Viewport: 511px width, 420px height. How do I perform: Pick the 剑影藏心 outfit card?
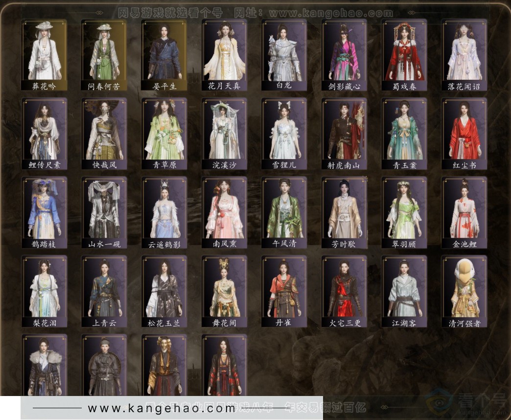(344, 55)
